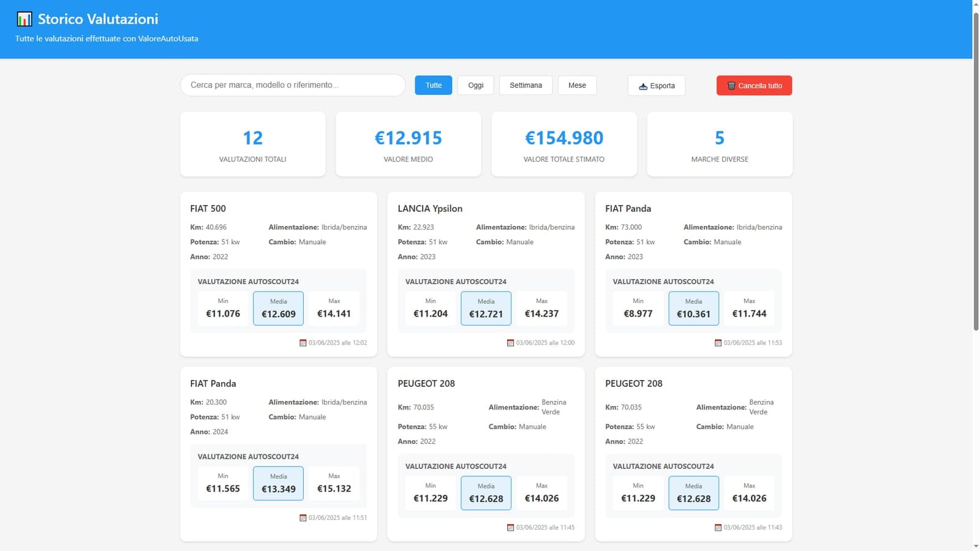Open the LANCIA Ypsilon card title
Screen dimensions: 980x551
coord(430,209)
